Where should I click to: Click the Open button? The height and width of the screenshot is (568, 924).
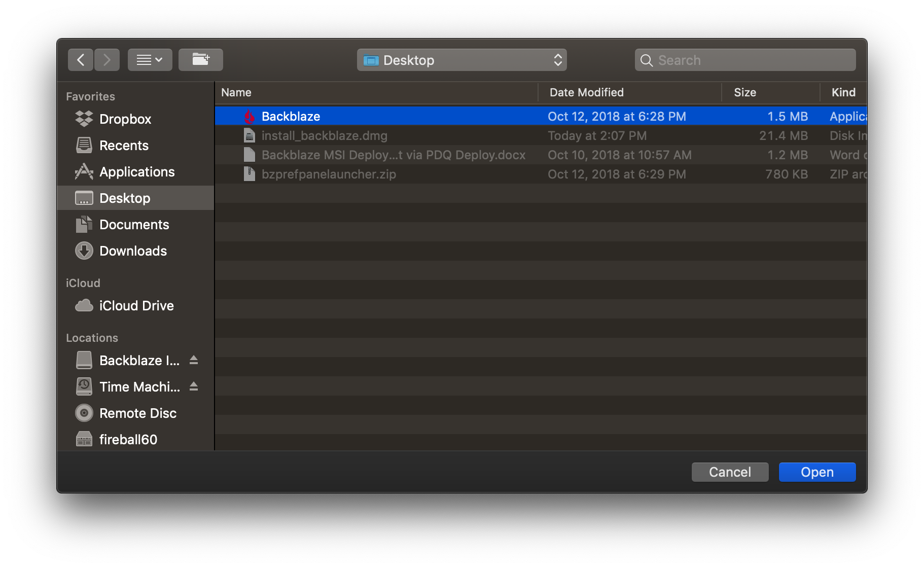pyautogui.click(x=817, y=472)
